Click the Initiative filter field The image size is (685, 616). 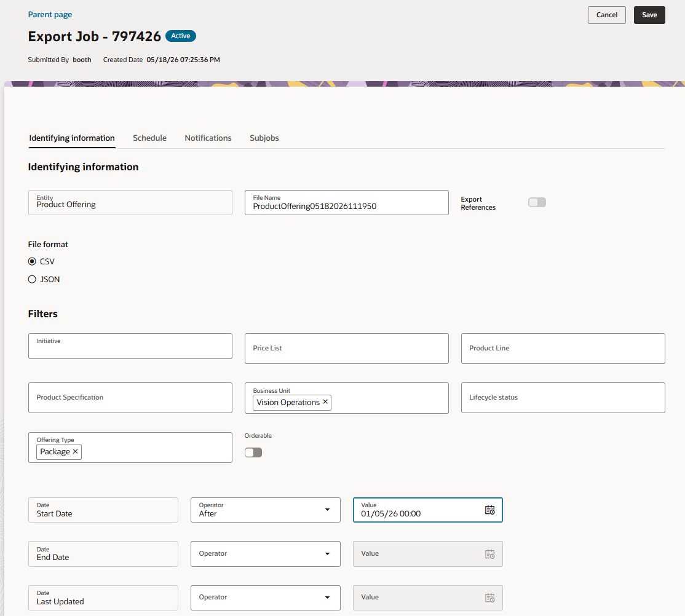(x=130, y=346)
